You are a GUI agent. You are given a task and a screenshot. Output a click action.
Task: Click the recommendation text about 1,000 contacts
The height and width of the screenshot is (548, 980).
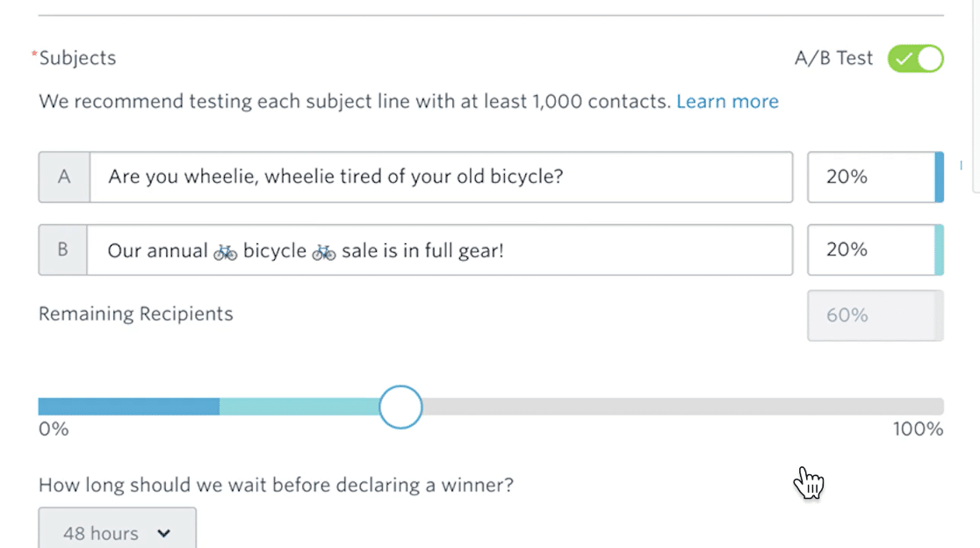tap(351, 101)
